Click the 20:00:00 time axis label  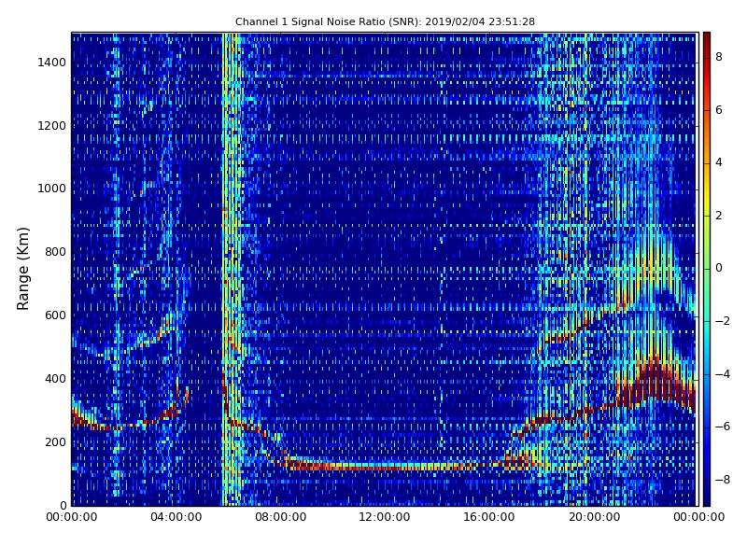pyautogui.click(x=595, y=517)
